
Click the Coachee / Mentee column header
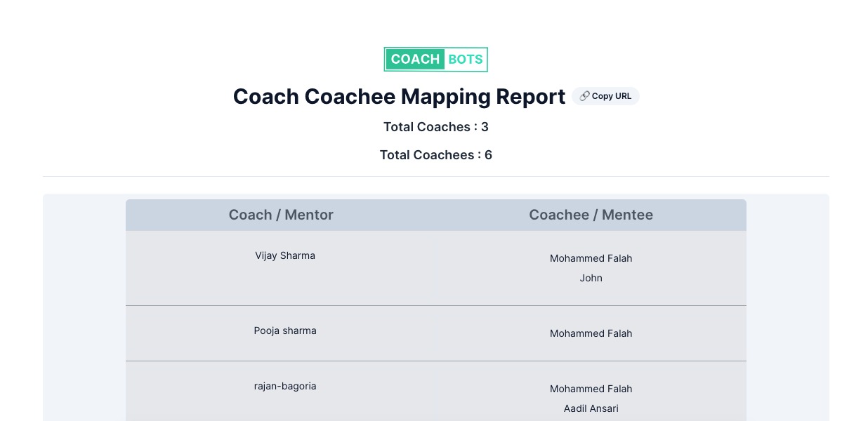(x=591, y=215)
